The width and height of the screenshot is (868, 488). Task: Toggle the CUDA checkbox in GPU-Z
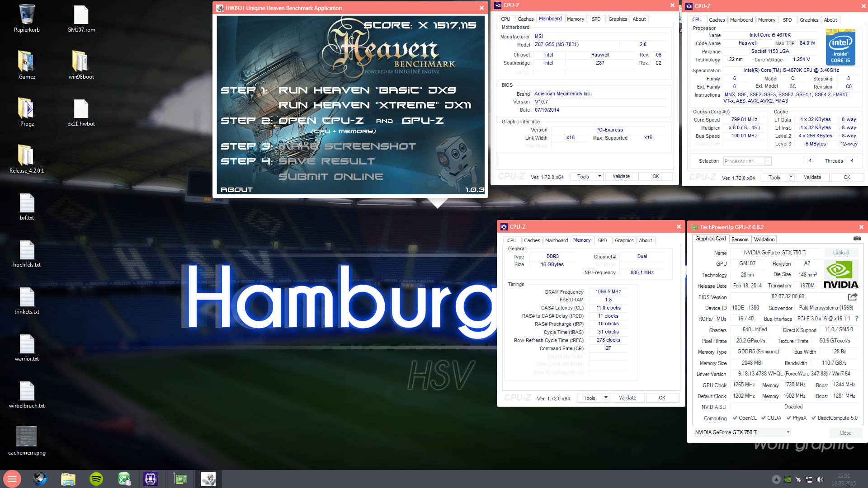pos(764,418)
